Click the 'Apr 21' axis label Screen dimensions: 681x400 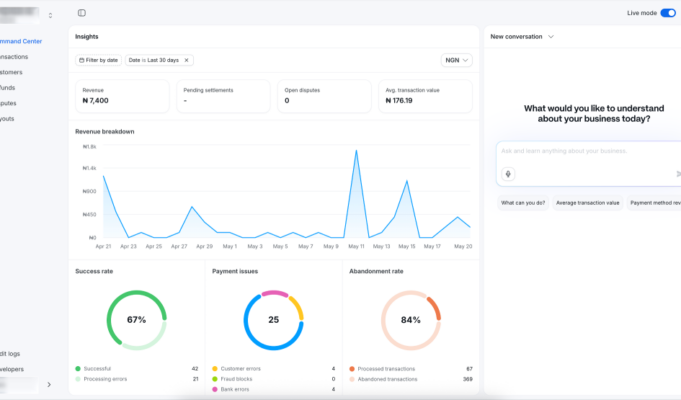point(103,246)
